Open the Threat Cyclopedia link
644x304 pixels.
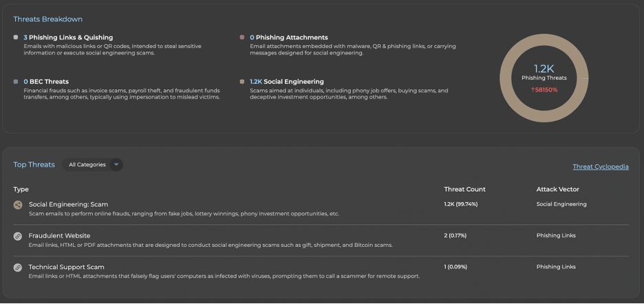pos(600,166)
